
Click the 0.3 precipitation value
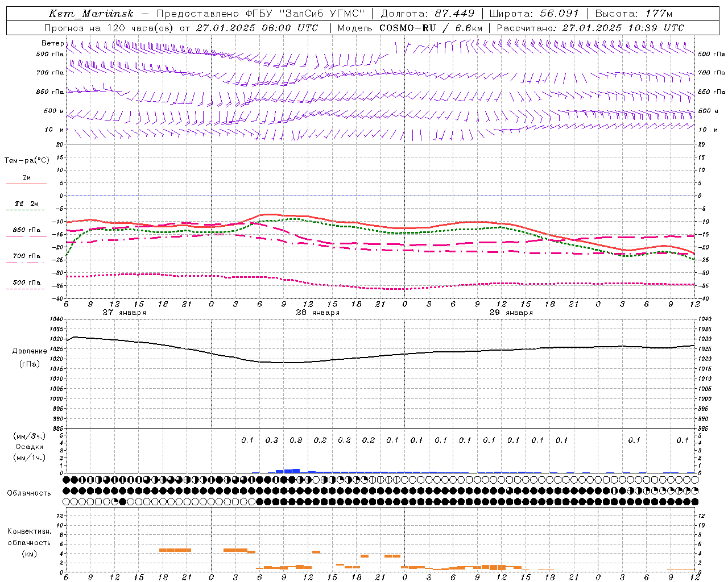click(x=272, y=440)
